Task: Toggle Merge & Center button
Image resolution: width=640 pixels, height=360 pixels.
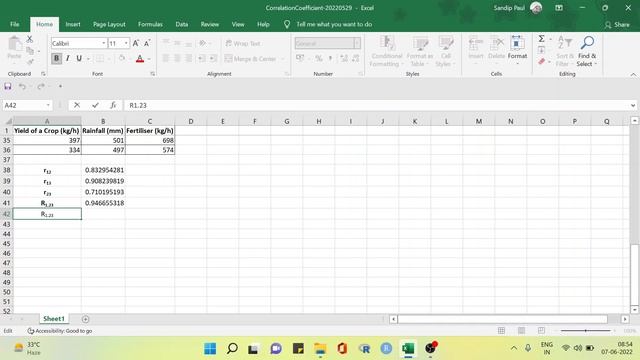Action: click(250, 59)
